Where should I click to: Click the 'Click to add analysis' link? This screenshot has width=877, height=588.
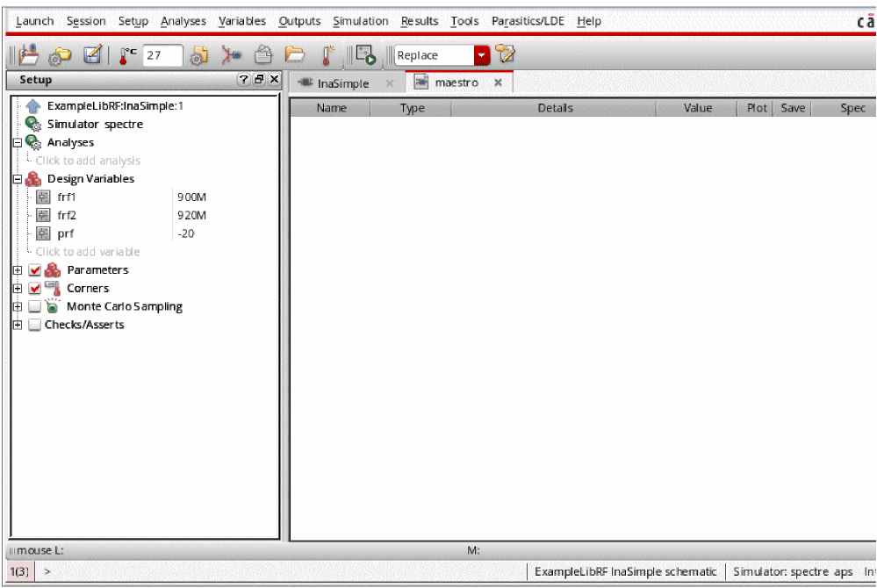coord(88,161)
